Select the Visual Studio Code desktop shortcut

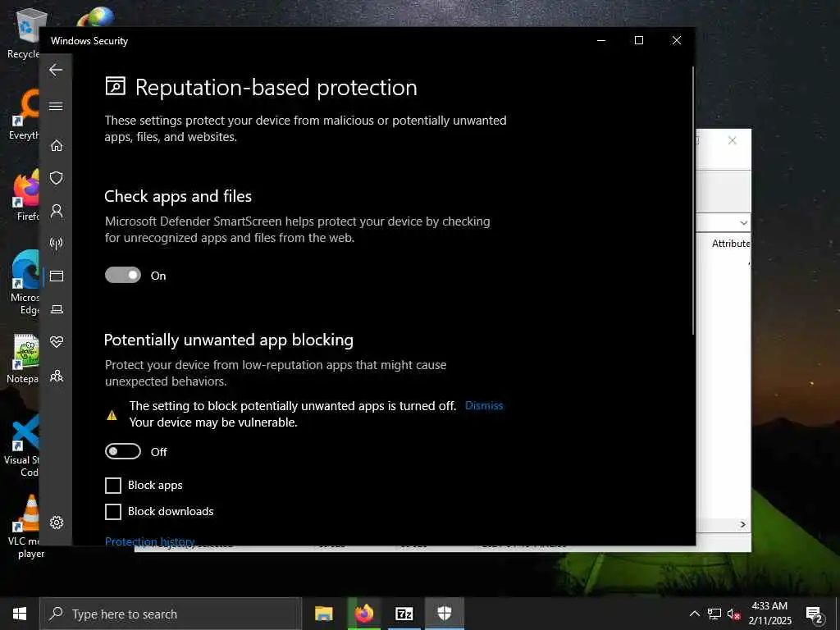[x=21, y=445]
